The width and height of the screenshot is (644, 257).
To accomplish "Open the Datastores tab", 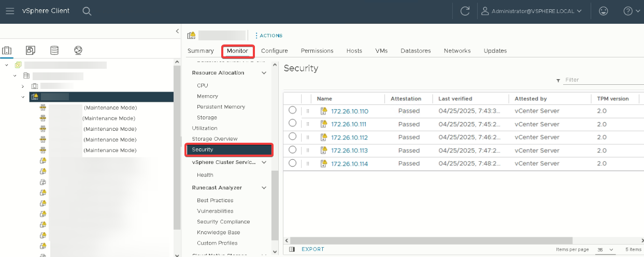I will tap(416, 51).
